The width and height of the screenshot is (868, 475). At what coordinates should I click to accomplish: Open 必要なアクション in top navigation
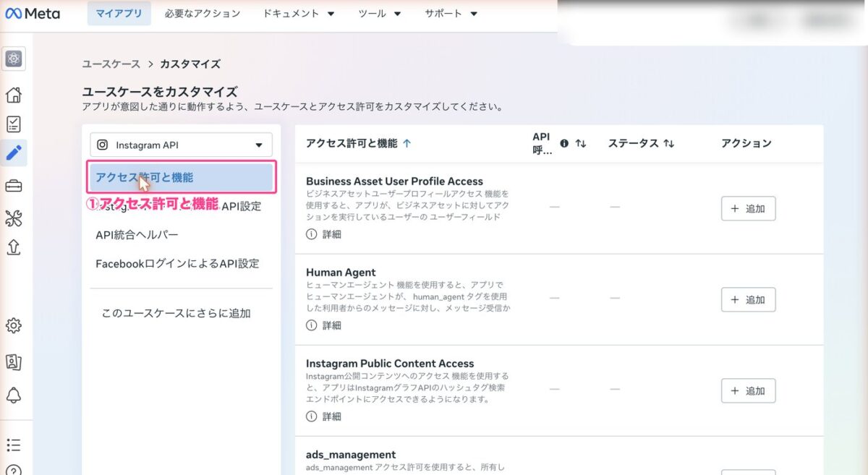coord(203,14)
